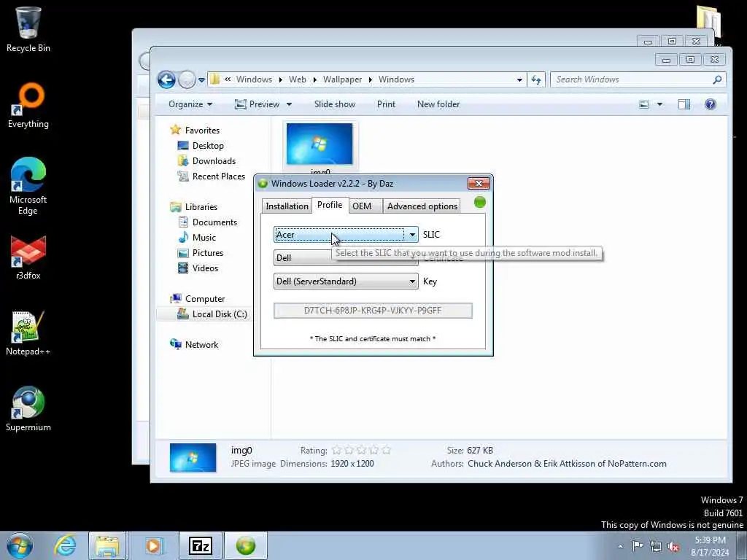Show hidden tray icons arrow
Image resolution: width=747 pixels, height=560 pixels.
620,547
